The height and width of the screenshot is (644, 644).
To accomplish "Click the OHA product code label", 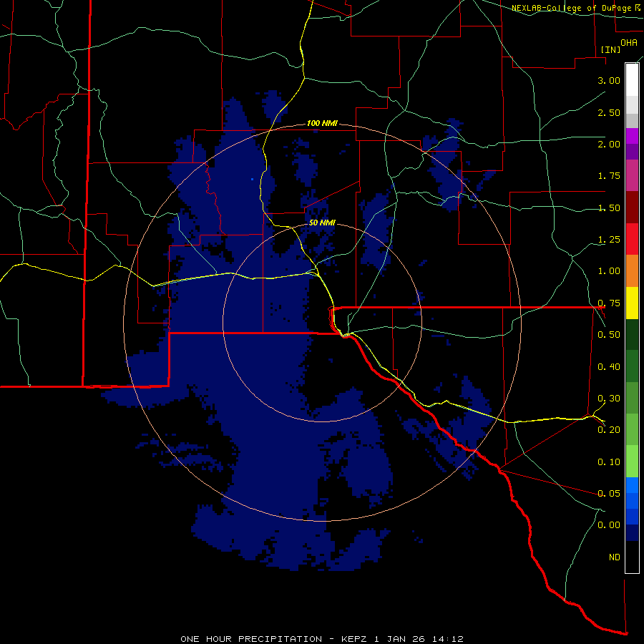I will pos(629,43).
